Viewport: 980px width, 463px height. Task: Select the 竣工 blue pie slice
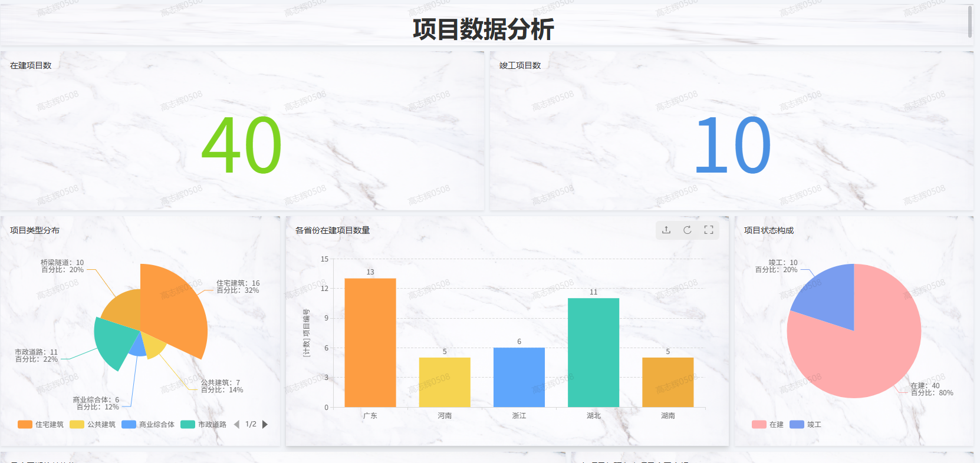[x=828, y=297]
